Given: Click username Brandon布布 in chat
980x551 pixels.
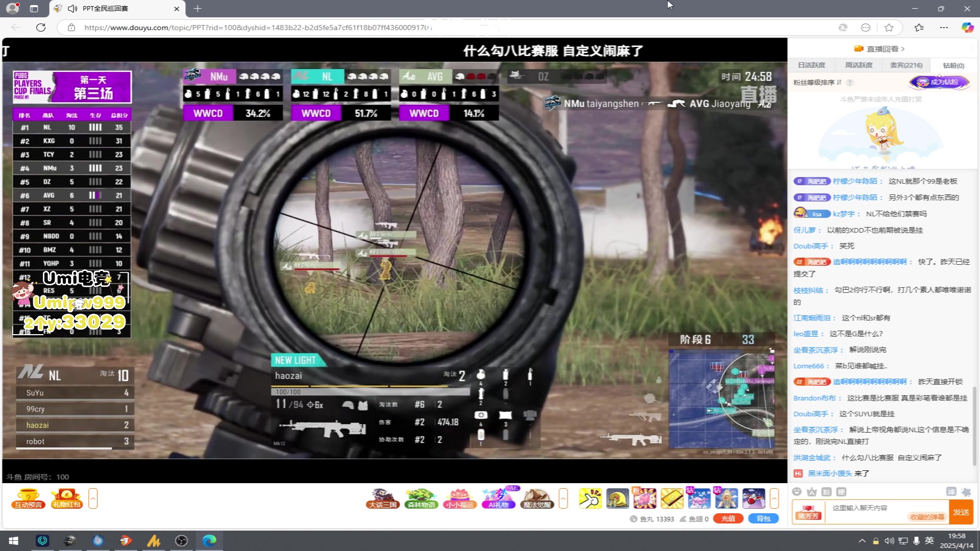Looking at the screenshot, I should [815, 398].
